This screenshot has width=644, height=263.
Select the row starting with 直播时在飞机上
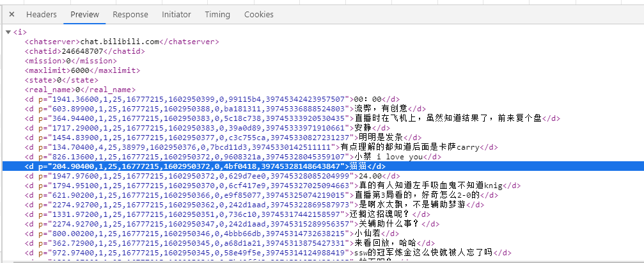[x=292, y=118]
